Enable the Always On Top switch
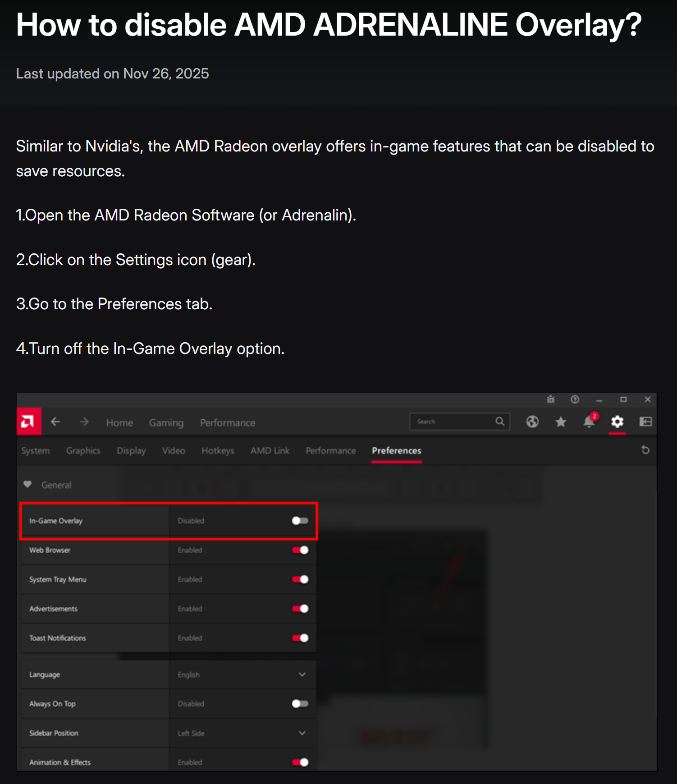This screenshot has width=677, height=784. point(300,704)
